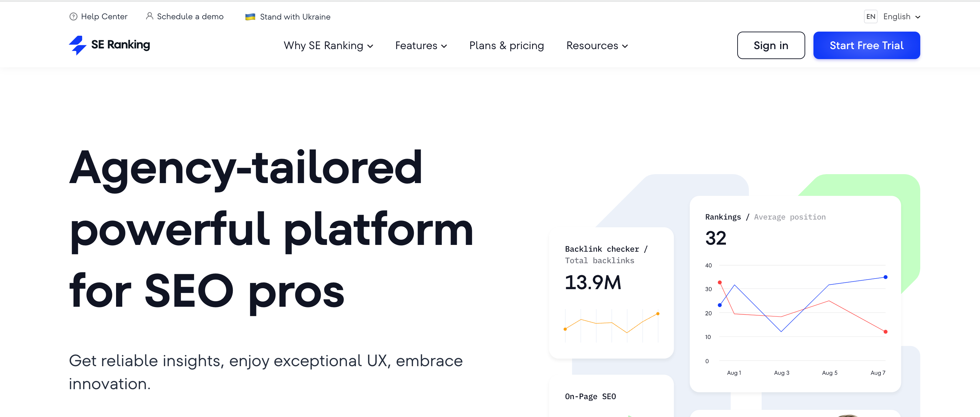
Task: Open the English language selector
Action: [901, 17]
